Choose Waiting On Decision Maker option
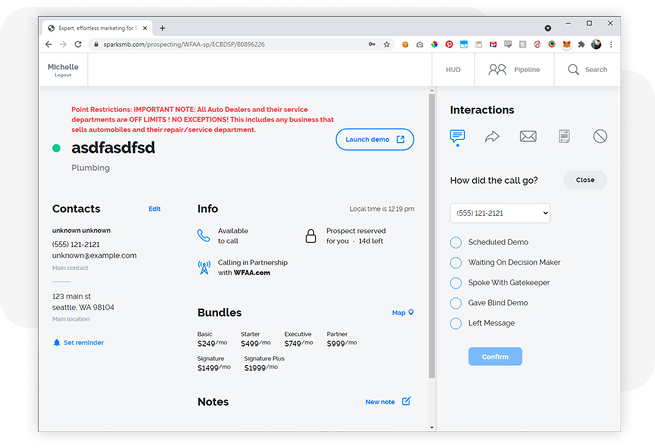 (x=456, y=262)
